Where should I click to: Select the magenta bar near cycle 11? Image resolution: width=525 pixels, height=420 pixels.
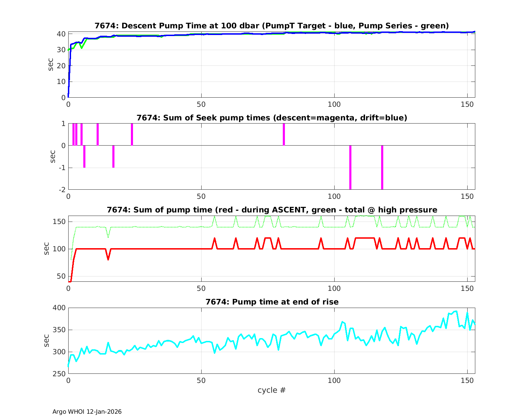pos(98,134)
